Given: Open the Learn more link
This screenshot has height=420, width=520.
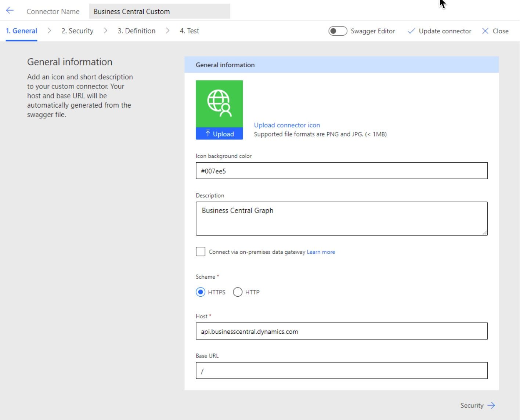Looking at the screenshot, I should pos(321,252).
